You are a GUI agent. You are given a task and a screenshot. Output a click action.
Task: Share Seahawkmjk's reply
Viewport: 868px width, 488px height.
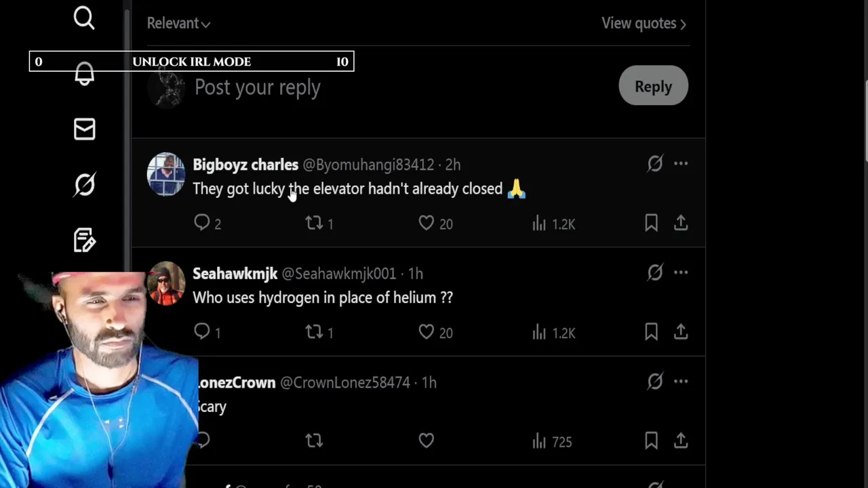pyautogui.click(x=681, y=331)
